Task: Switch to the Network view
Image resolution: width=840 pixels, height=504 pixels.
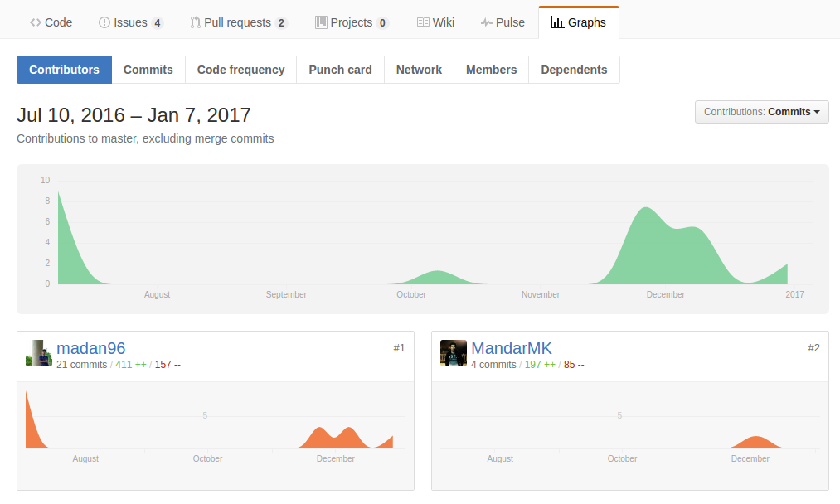Action: click(x=419, y=70)
